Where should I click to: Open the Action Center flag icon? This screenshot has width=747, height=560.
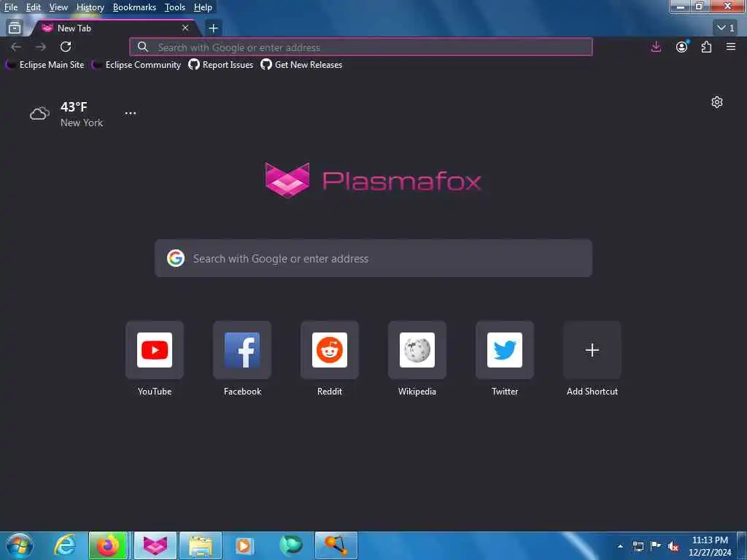656,546
